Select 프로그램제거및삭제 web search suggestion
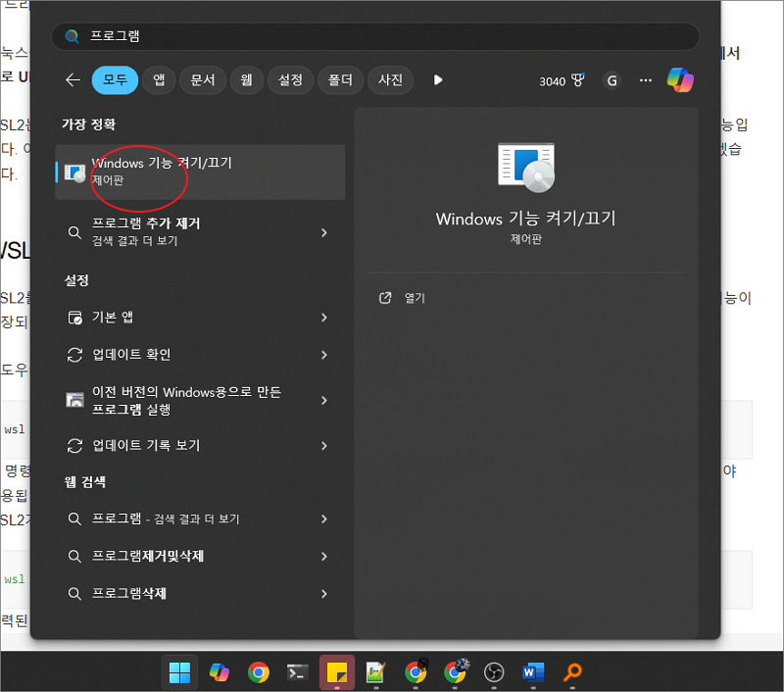Viewport: 784px width, 692px height. [x=200, y=557]
